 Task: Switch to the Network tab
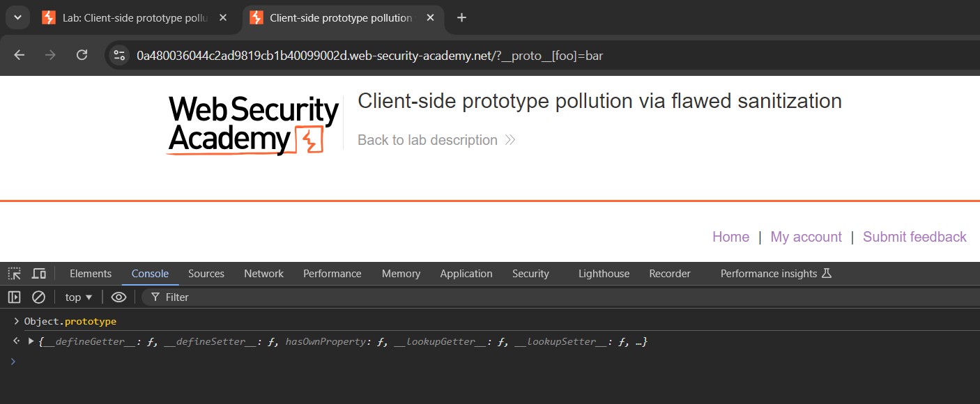point(263,274)
